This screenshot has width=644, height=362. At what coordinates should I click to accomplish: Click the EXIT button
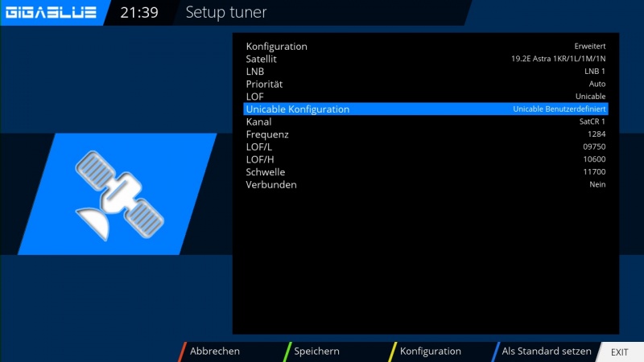click(x=619, y=352)
